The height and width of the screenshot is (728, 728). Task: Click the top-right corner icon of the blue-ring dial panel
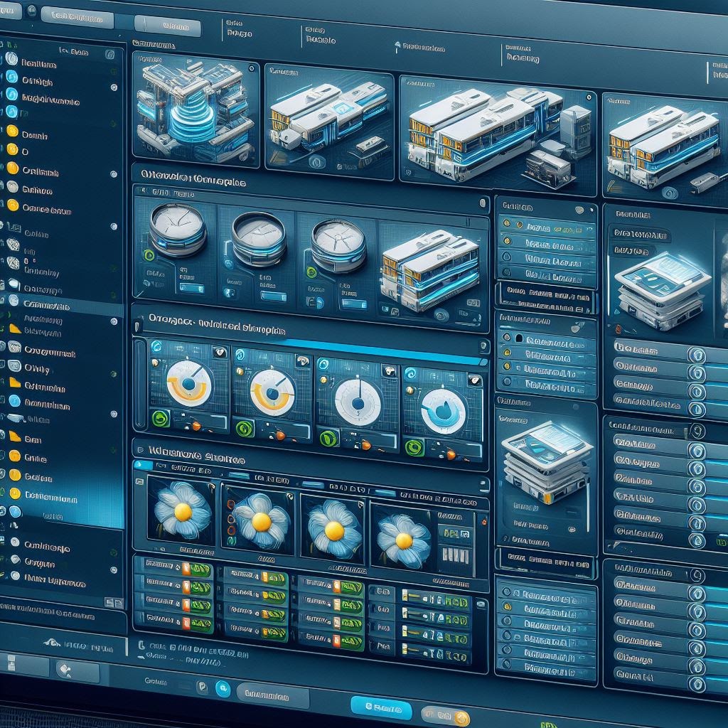coord(475,381)
